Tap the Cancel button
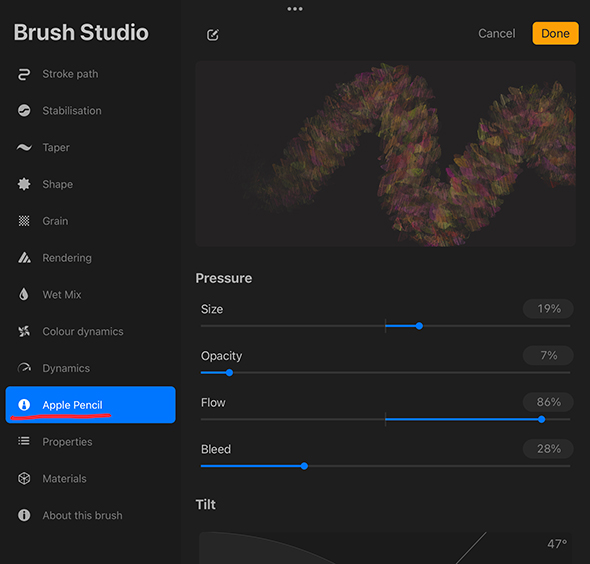Screen dimensions: 590x564 coord(496,33)
